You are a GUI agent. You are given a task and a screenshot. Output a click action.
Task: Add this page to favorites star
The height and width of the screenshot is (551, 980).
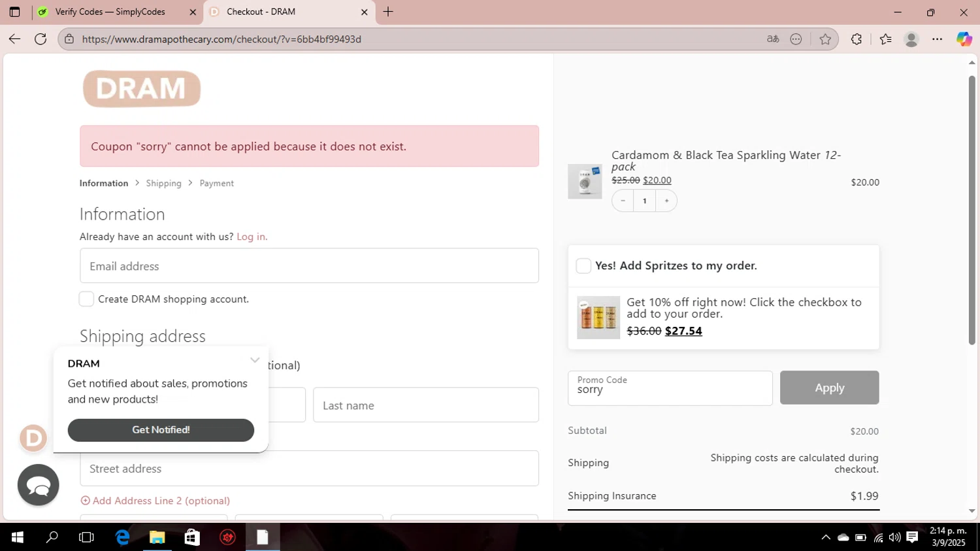pyautogui.click(x=825, y=39)
